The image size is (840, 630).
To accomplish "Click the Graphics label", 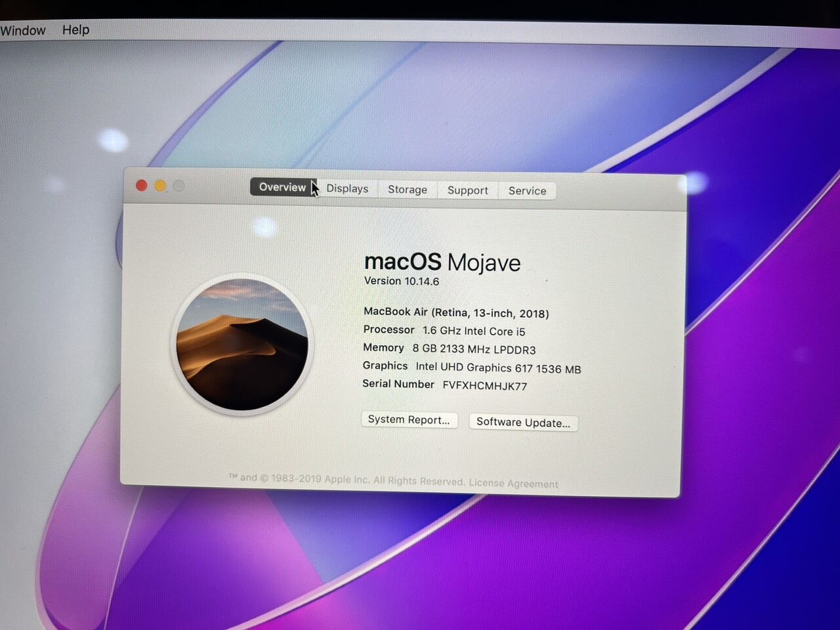I will pos(385,366).
